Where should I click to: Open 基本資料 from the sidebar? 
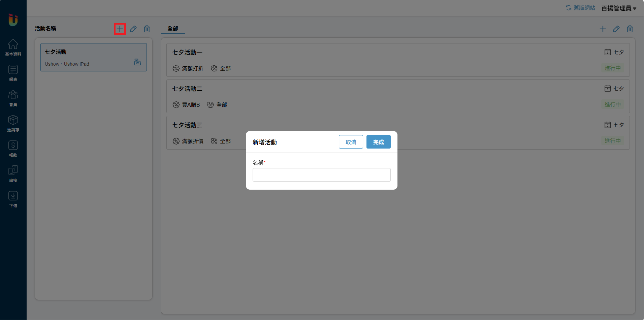click(13, 47)
